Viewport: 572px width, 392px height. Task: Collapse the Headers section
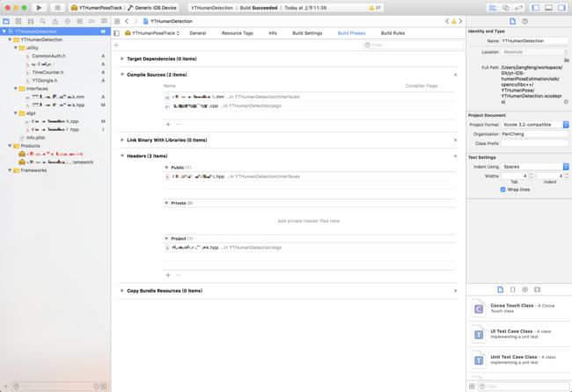pos(122,156)
